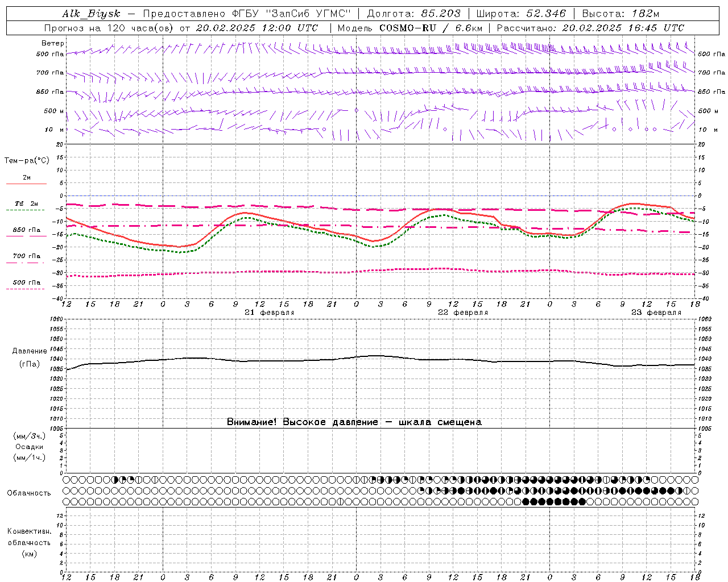Click the Td 2м legend entry
The height and width of the screenshot is (582, 728).
[27, 203]
